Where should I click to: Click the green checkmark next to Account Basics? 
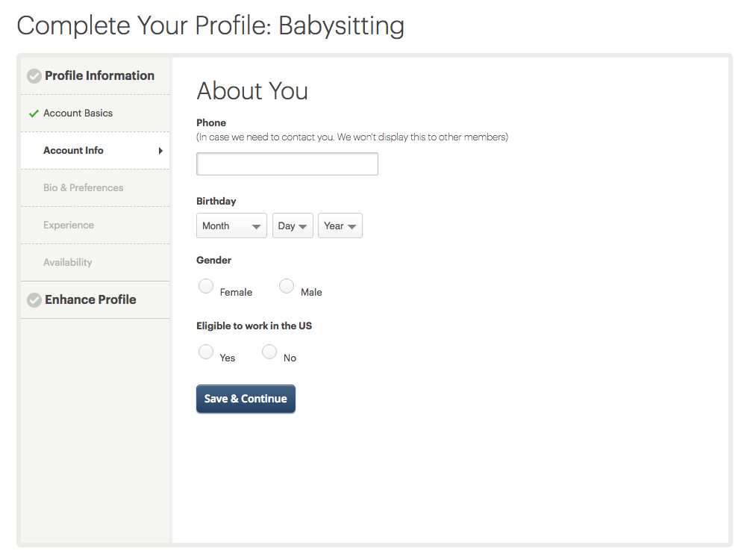click(x=34, y=113)
